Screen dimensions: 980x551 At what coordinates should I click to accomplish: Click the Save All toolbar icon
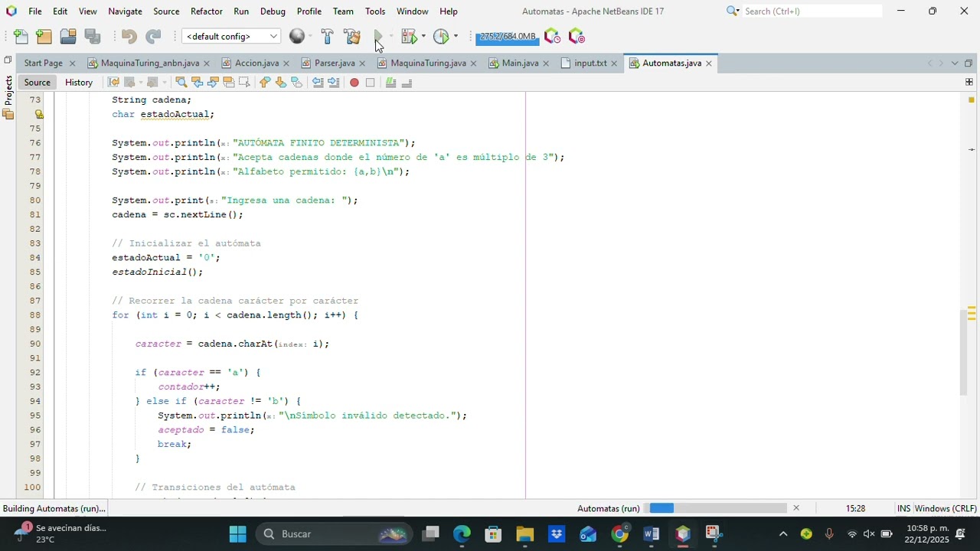coord(93,36)
